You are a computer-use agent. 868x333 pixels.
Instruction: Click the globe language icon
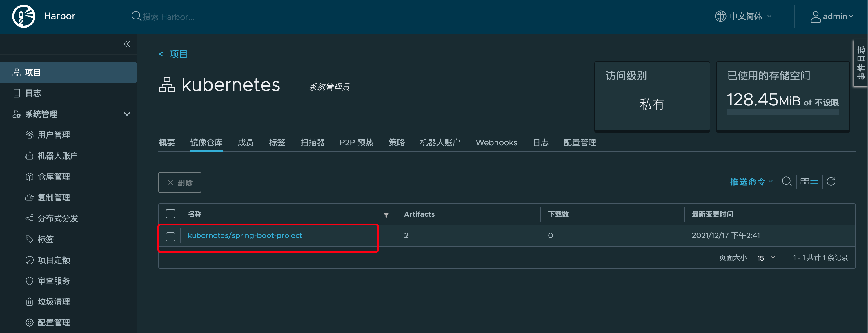click(x=720, y=16)
